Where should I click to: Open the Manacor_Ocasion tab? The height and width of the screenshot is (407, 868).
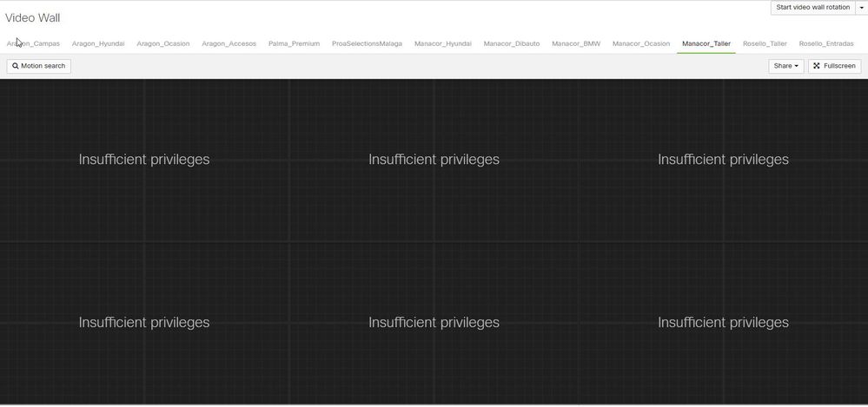(x=641, y=43)
